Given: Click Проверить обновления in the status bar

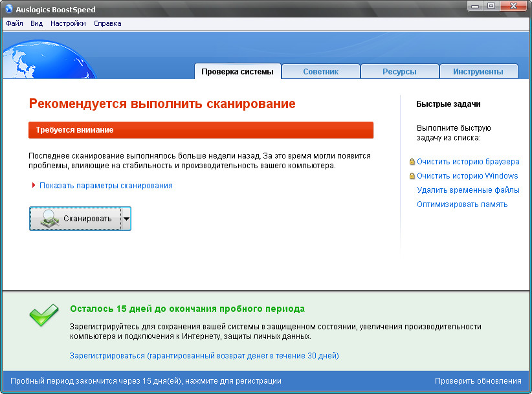Looking at the screenshot, I should pos(478,381).
